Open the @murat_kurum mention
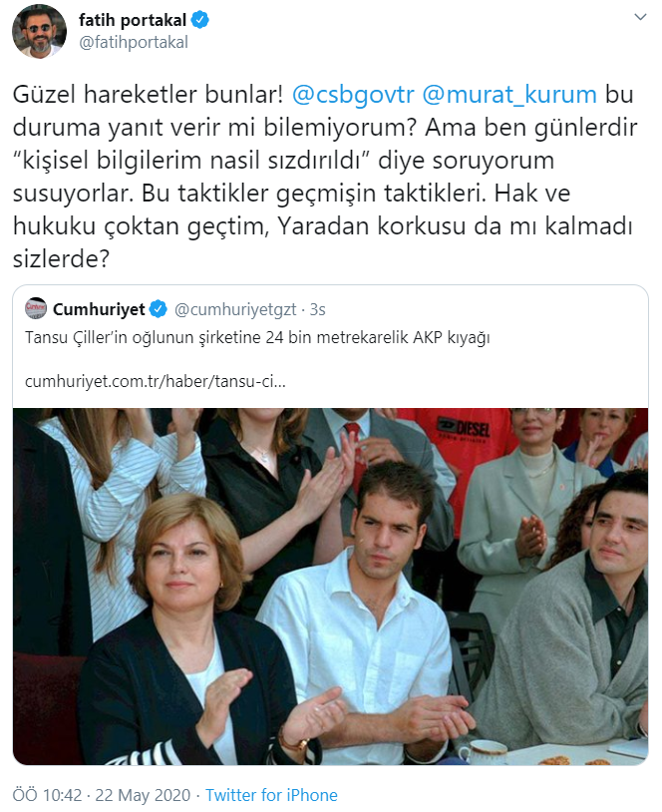The height and width of the screenshot is (812, 662). click(x=509, y=95)
